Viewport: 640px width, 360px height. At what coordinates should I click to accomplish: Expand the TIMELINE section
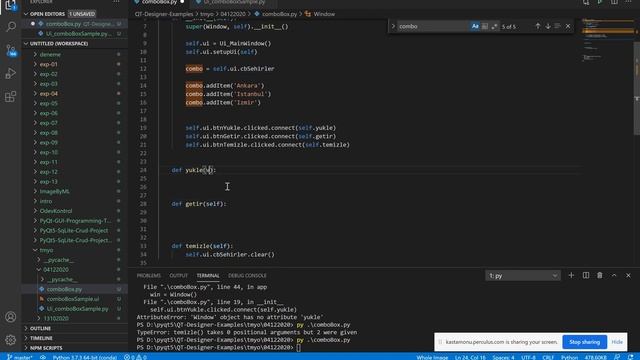coord(41,338)
